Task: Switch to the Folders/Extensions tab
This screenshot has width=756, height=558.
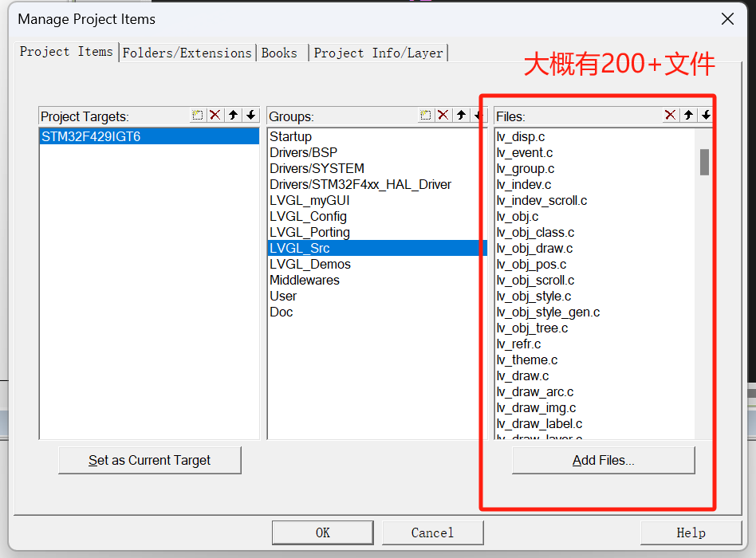Action: tap(187, 53)
